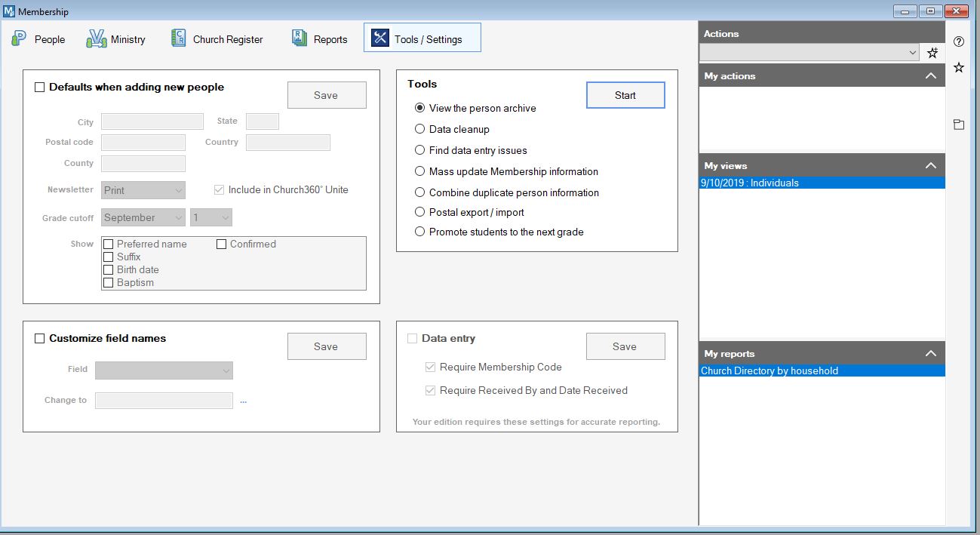Click the add favorite star icon beside Actions dropdown

[x=932, y=53]
